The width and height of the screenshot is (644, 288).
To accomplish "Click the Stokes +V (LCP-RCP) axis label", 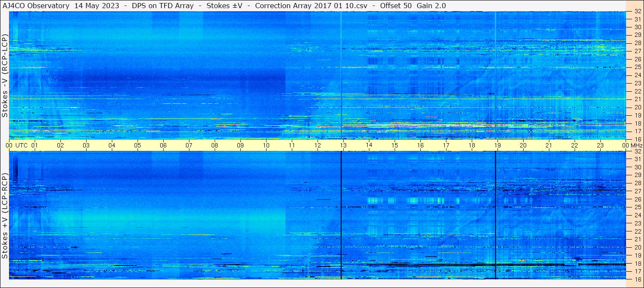I will click(x=5, y=216).
